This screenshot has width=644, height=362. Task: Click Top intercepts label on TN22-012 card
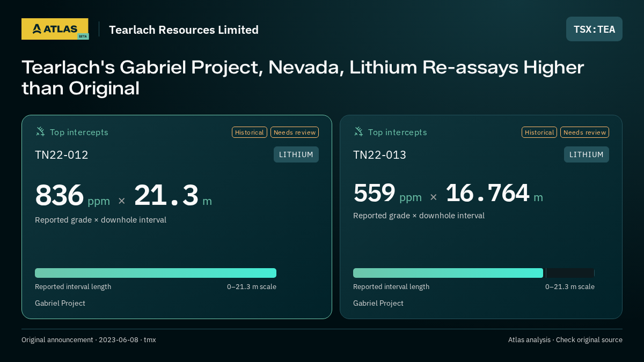click(x=79, y=132)
